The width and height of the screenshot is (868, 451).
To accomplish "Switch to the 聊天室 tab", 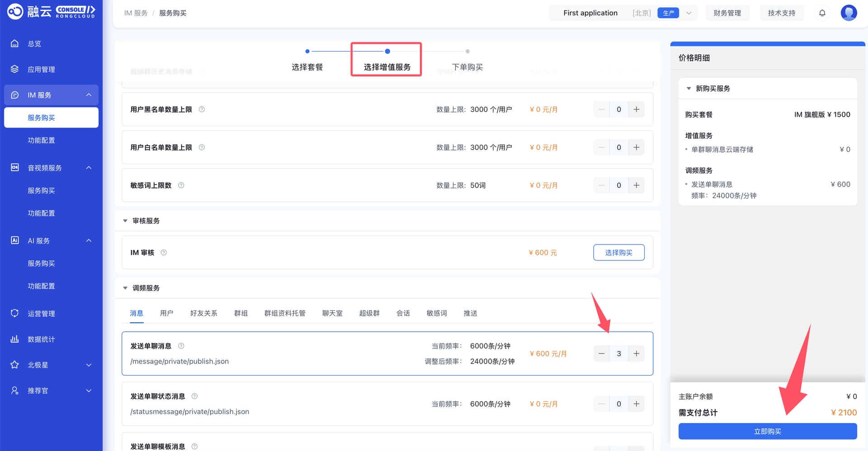I will pyautogui.click(x=332, y=313).
